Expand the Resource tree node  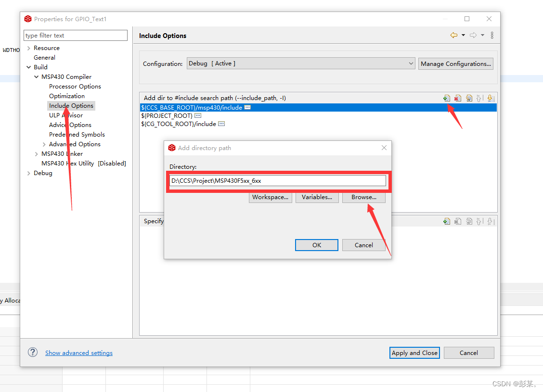click(29, 48)
